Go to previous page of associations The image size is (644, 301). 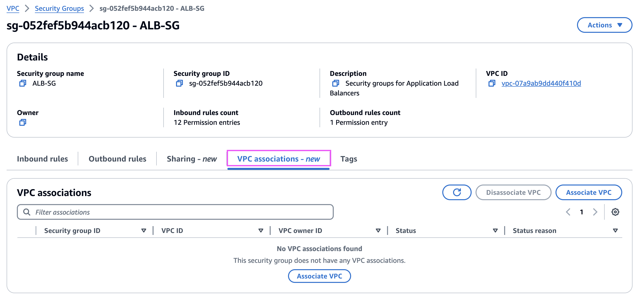(568, 212)
